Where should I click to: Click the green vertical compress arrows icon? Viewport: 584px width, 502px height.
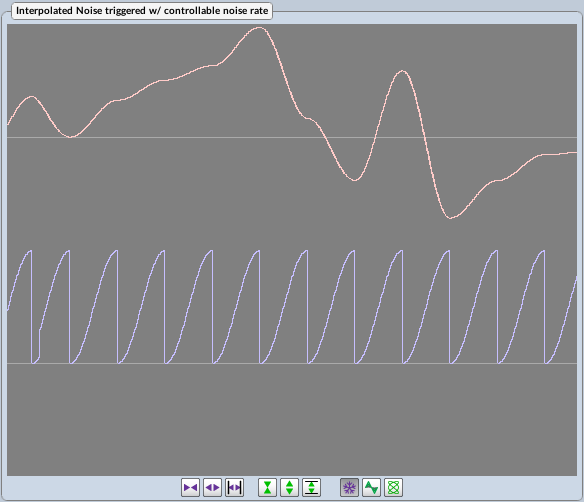(x=267, y=487)
